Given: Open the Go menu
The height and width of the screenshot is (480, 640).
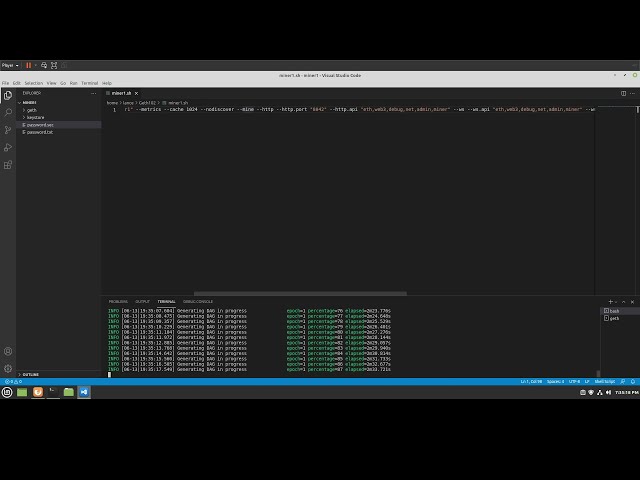Looking at the screenshot, I should coord(63,83).
